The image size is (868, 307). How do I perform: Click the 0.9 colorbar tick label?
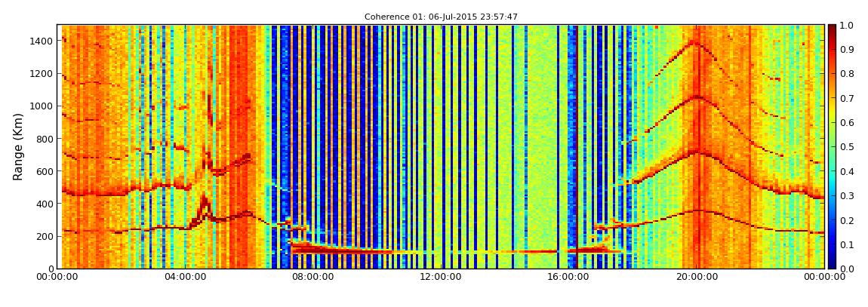[847, 50]
